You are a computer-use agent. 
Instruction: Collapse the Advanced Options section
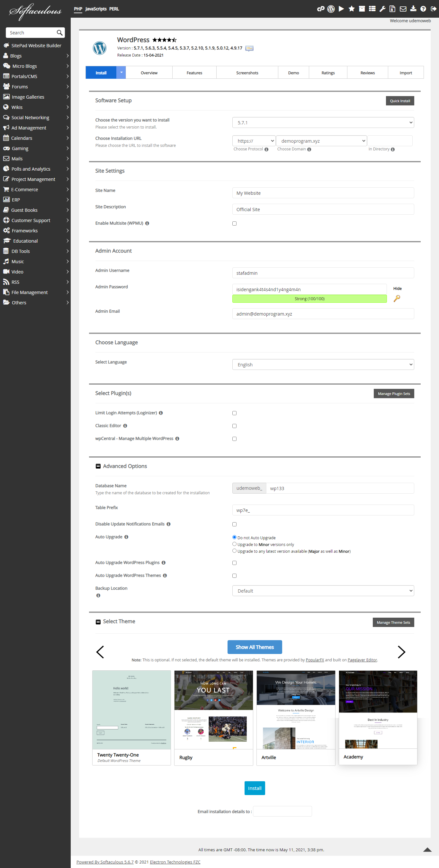[x=98, y=466]
